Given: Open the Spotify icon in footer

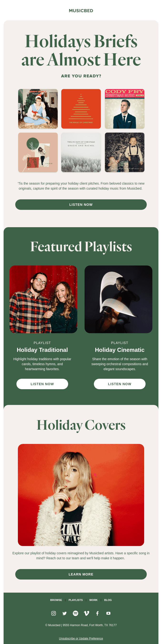Looking at the screenshot, I should tap(75, 613).
